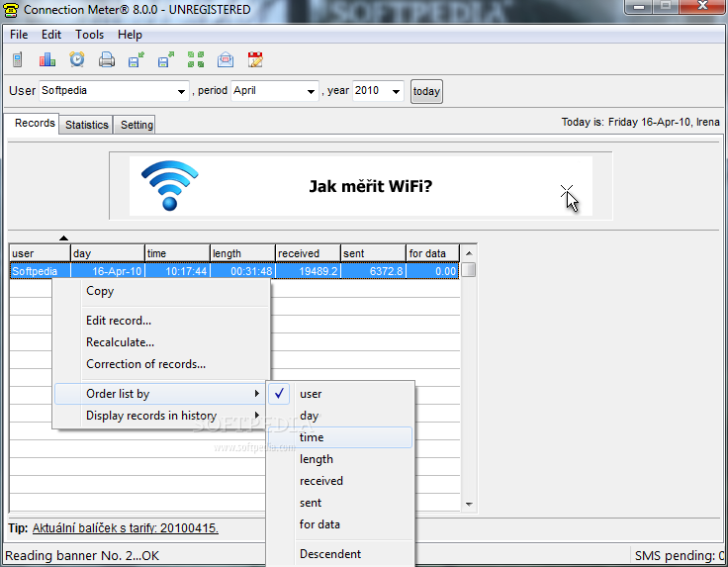Viewport: 728px width, 567px height.
Task: Click the received column header
Action: (308, 253)
